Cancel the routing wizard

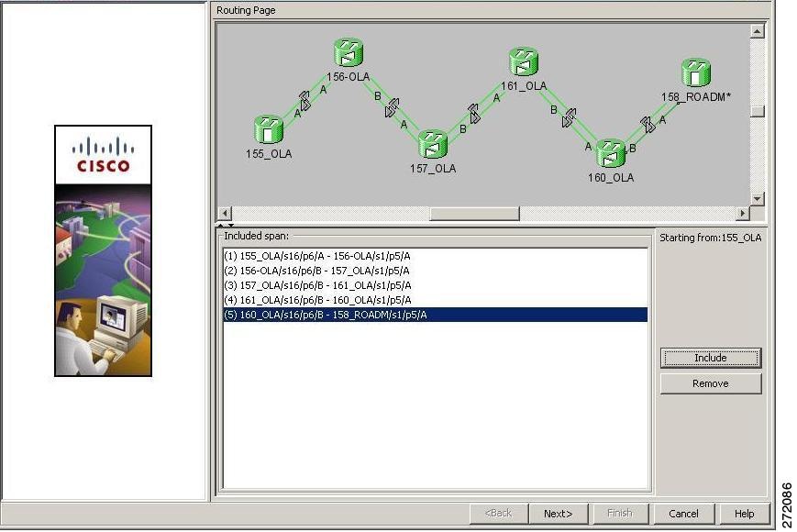click(x=683, y=514)
